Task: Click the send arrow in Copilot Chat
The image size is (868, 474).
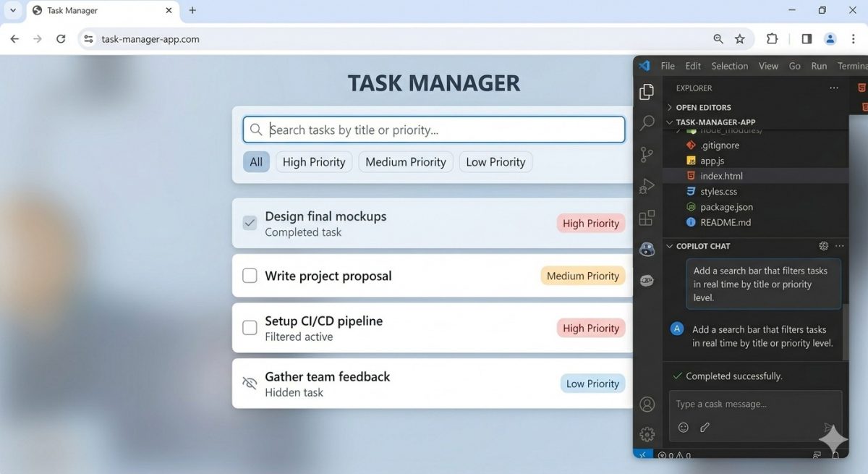Action: pyautogui.click(x=829, y=427)
